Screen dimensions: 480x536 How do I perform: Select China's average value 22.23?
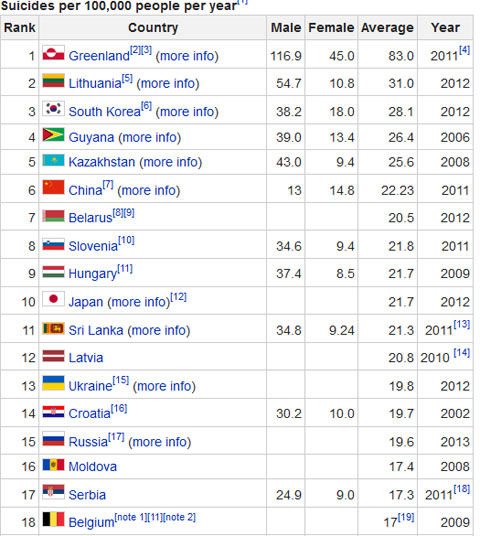click(397, 191)
